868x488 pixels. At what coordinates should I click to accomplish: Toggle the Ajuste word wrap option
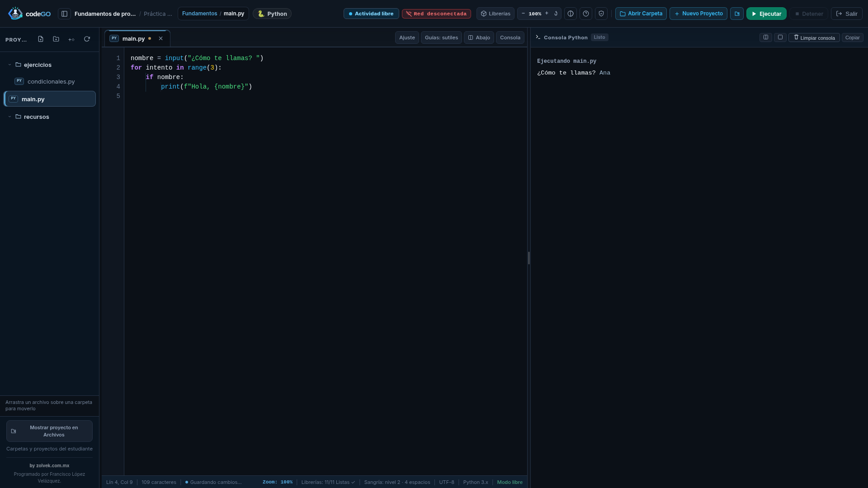click(407, 38)
